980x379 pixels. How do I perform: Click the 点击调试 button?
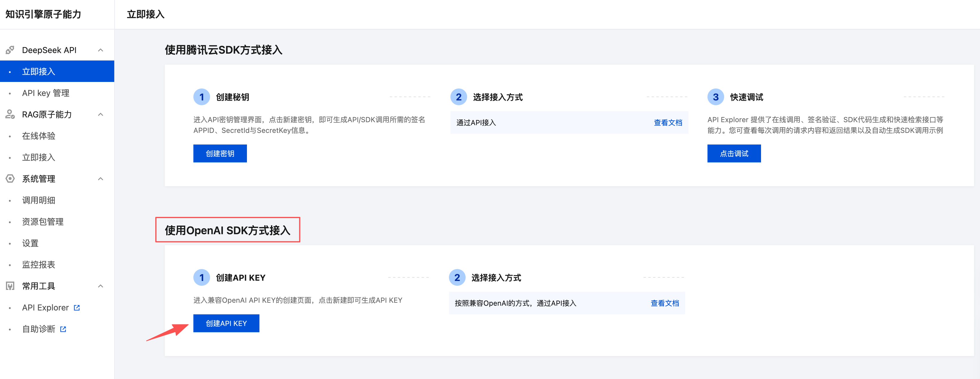point(734,153)
